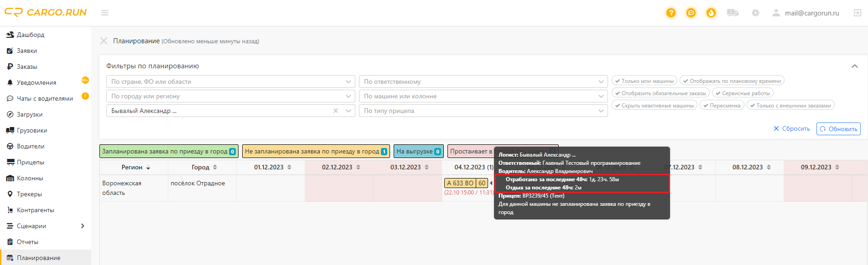This screenshot has width=868, height=265.
Task: Toggle the hamburger sidebar menu icon
Action: point(105,13)
